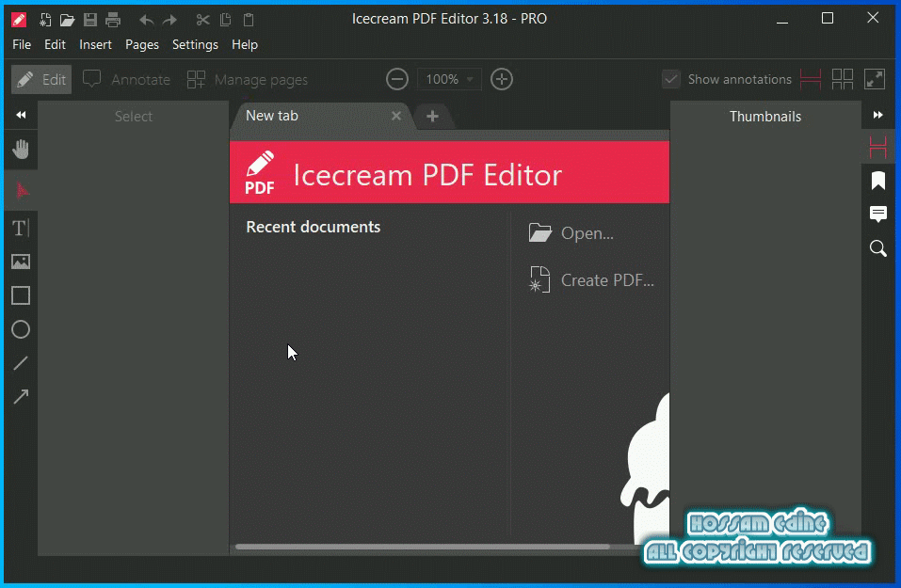The height and width of the screenshot is (588, 901).
Task: Open Search panel magnifier icon
Action: coord(878,248)
